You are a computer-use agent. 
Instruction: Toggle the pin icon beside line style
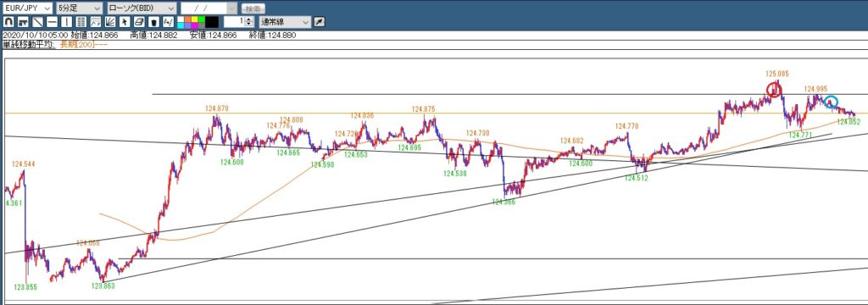(320, 21)
